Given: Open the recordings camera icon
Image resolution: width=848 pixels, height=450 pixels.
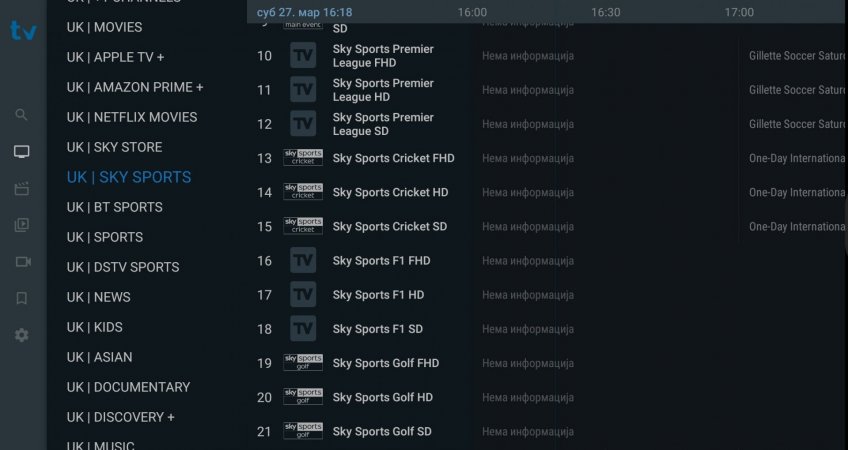Looking at the screenshot, I should point(22,262).
